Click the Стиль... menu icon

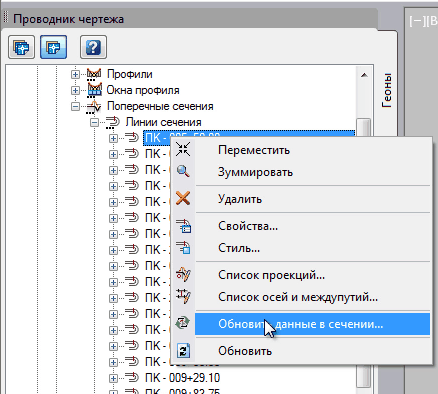(183, 248)
